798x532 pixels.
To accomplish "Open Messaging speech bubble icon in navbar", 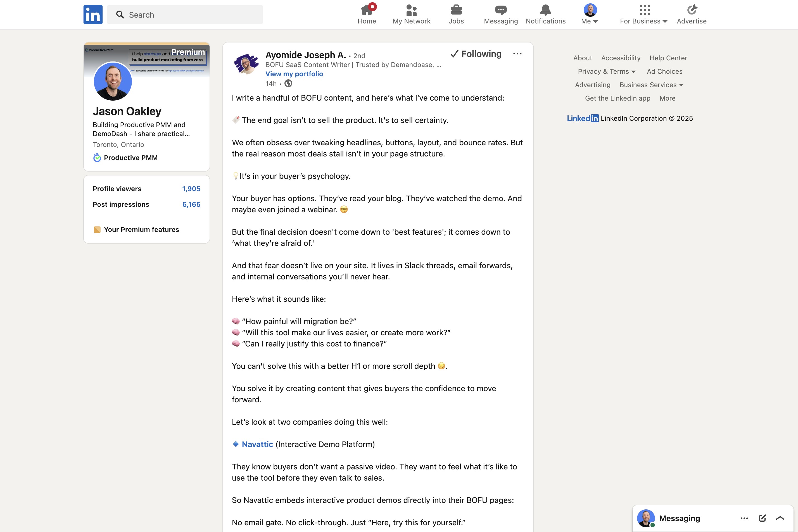I will tap(501, 10).
